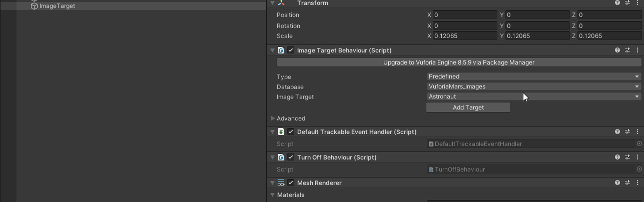Open presets for Default Trackable Event Handler
This screenshot has height=202, width=644.
tap(627, 132)
